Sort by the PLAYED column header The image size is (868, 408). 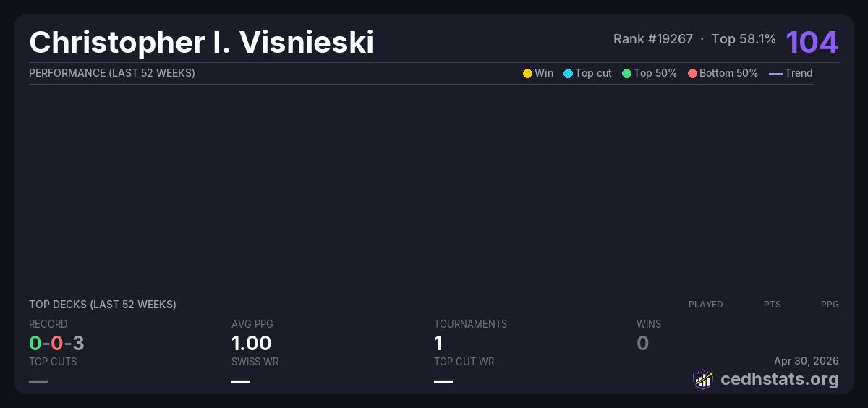click(x=705, y=305)
